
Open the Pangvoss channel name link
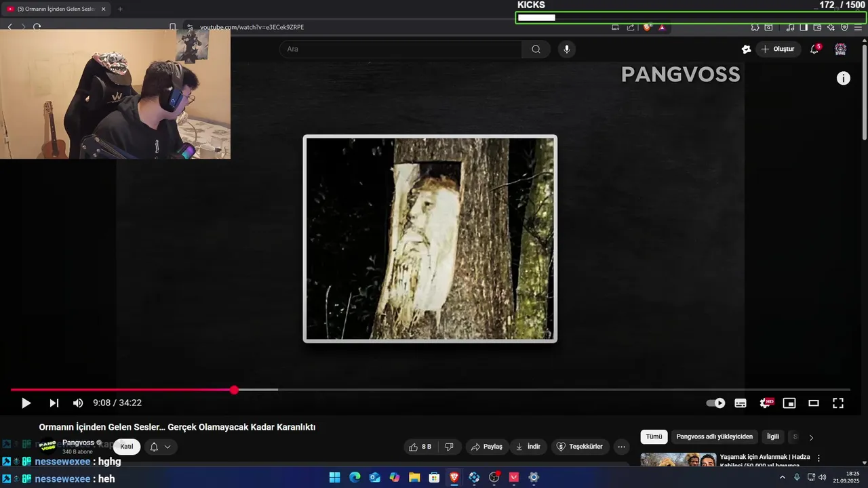(78, 443)
